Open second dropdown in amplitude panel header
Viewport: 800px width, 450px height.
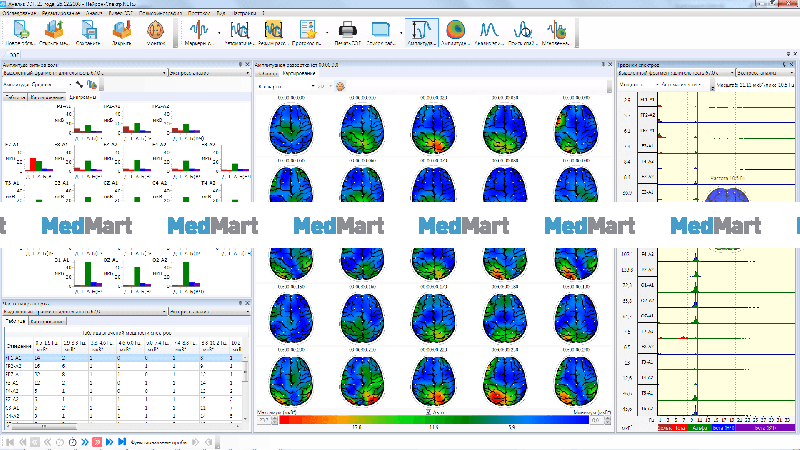pos(210,73)
